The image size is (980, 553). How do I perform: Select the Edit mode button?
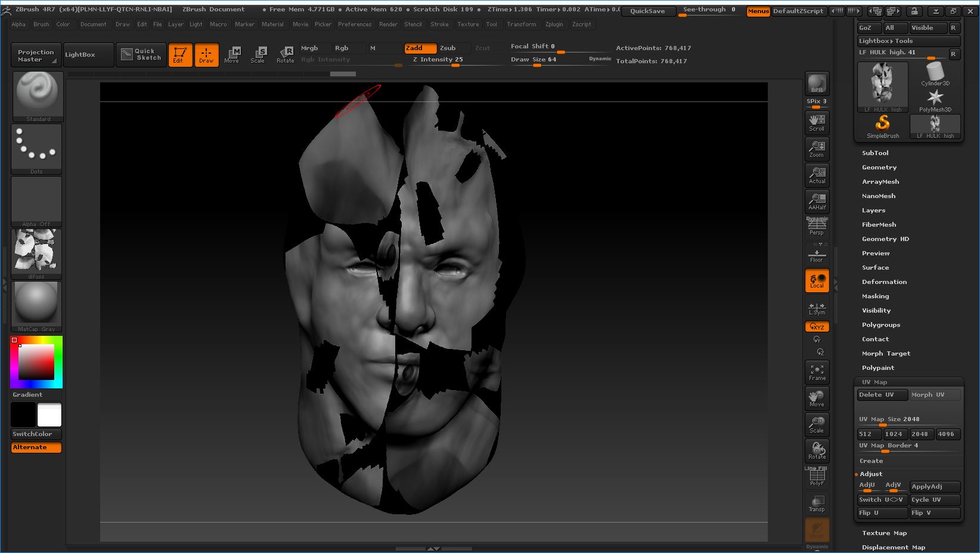[180, 54]
